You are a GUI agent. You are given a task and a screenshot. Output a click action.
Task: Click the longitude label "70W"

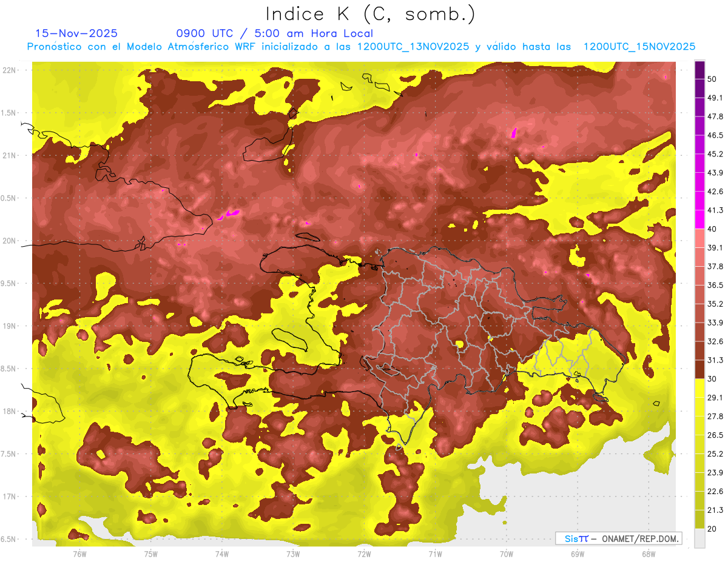(507, 554)
